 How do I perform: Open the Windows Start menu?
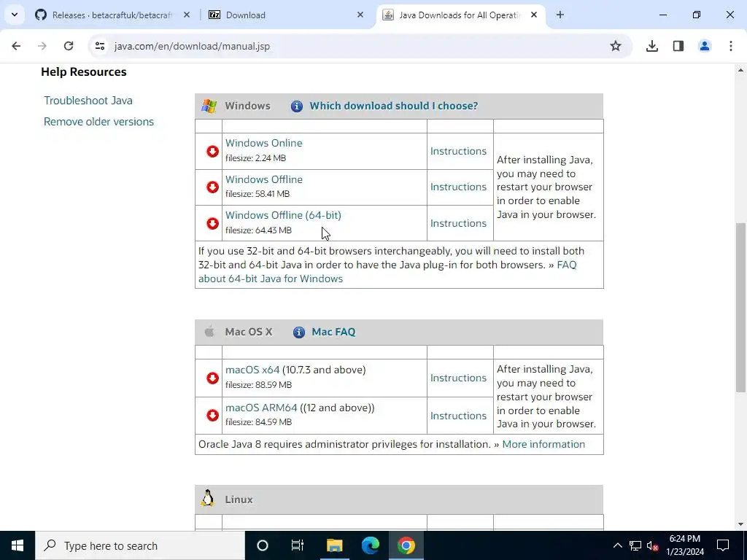(18, 545)
